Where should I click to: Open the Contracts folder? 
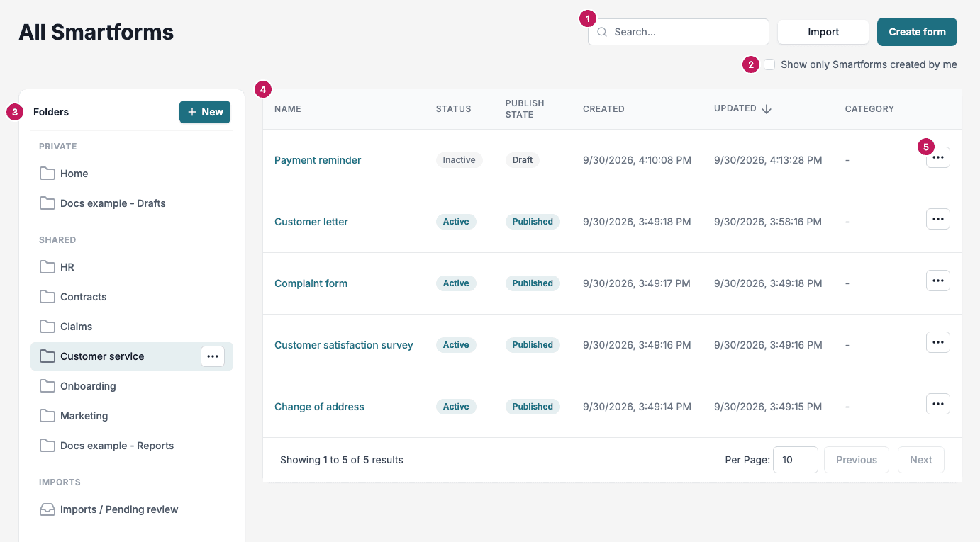(132, 297)
